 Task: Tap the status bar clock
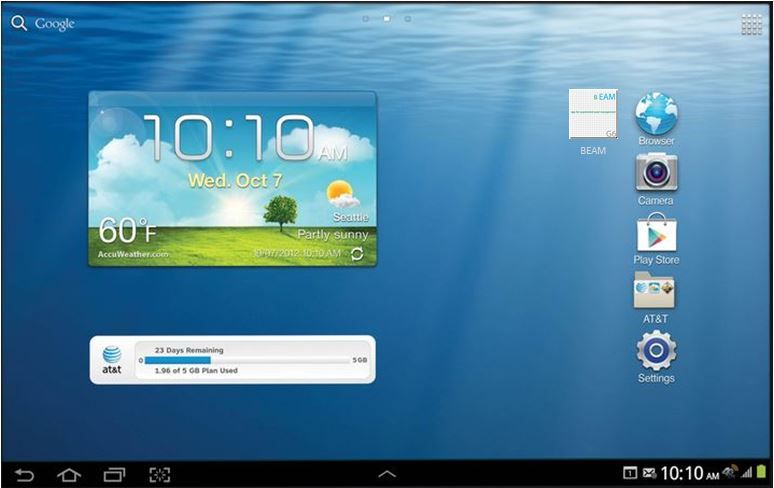(690, 473)
